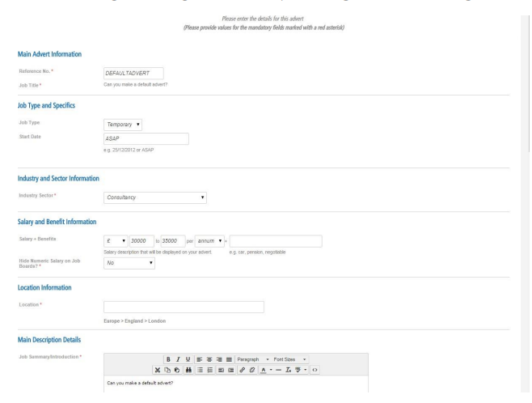Open the salary currency dropdown
The width and height of the screenshot is (532, 403).
[116, 241]
